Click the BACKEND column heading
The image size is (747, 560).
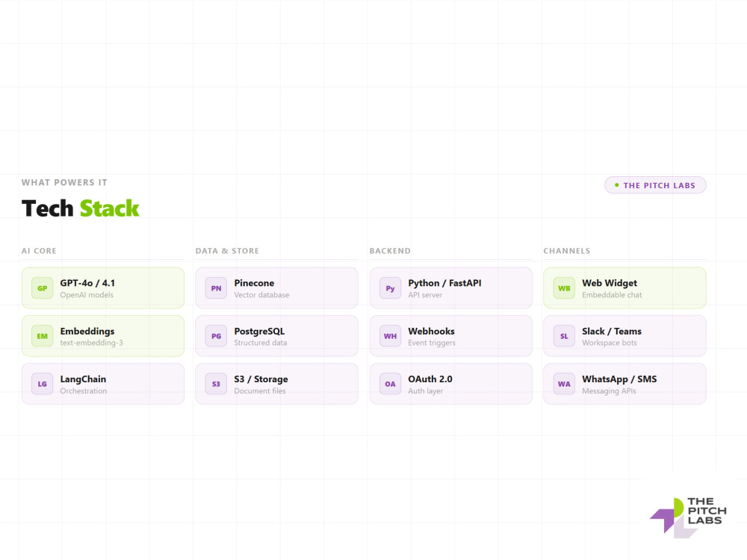pyautogui.click(x=390, y=251)
